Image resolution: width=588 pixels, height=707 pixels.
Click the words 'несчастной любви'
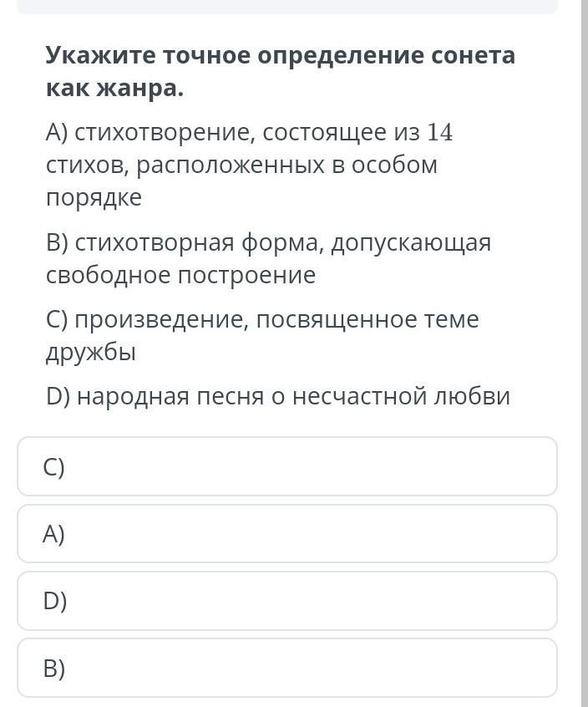401,397
